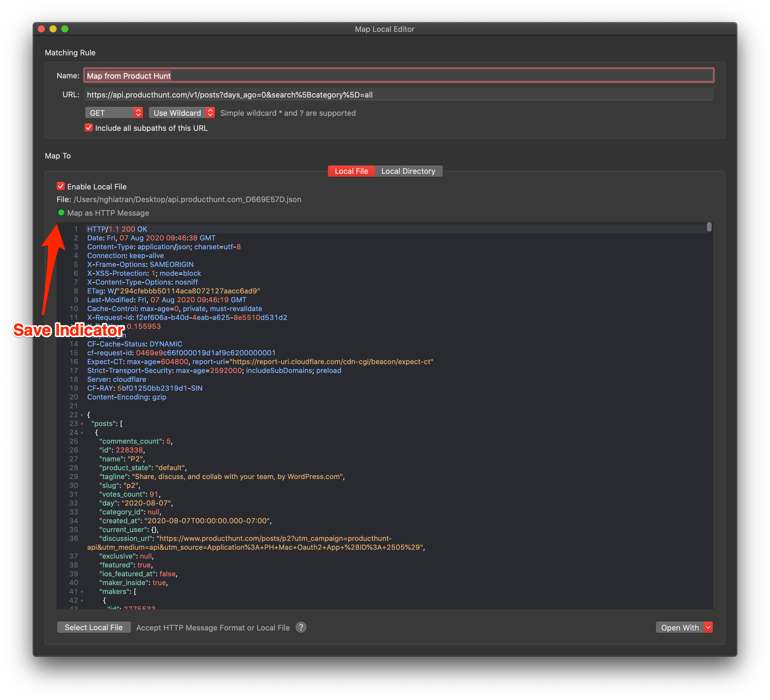Viewport: 770px width, 700px height.
Task: Click the green Map as HTTP Message indicator
Action: [61, 213]
